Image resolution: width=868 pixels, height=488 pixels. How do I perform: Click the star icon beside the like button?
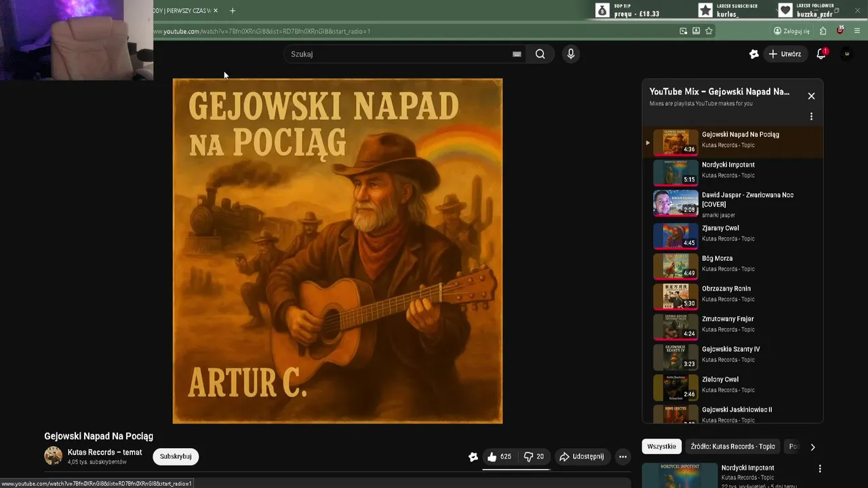point(473,457)
